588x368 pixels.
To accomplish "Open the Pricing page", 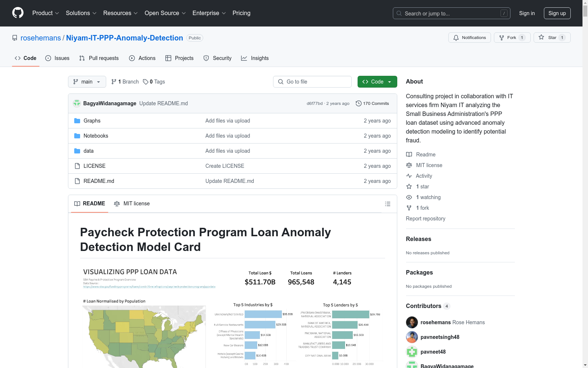I will pyautogui.click(x=241, y=13).
